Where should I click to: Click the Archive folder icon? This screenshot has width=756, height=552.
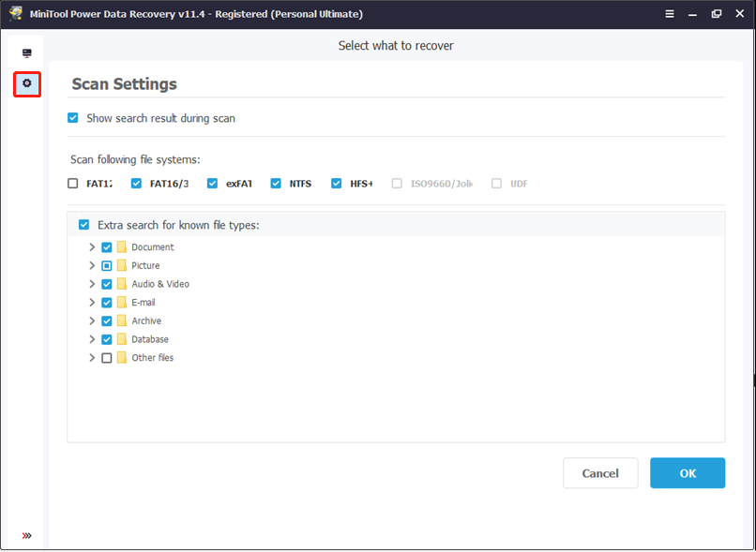click(x=122, y=321)
